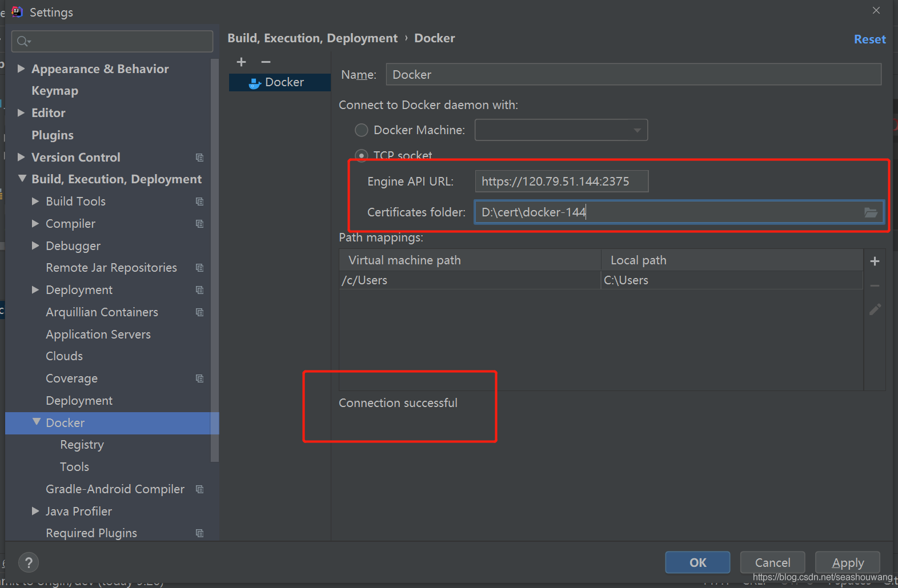Viewport: 898px width, 588px height.
Task: Click the Reset link
Action: click(x=869, y=39)
